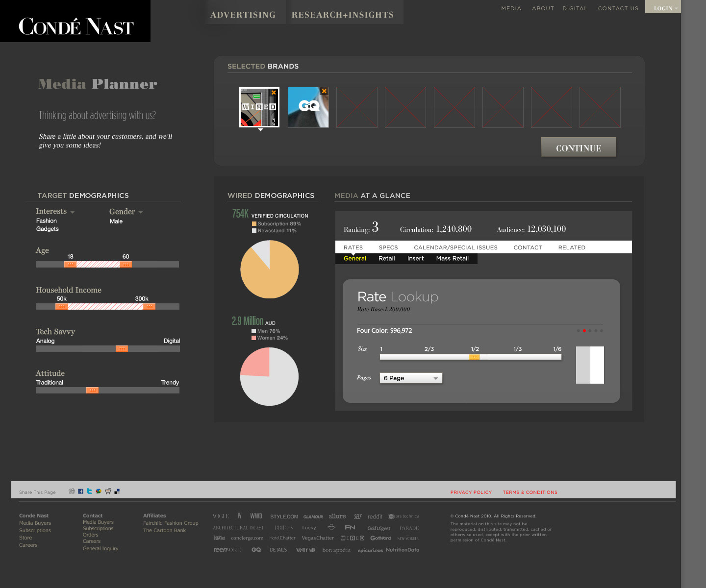Open the Vogue logo in footer
Screen dimensions: 706x588
221,516
